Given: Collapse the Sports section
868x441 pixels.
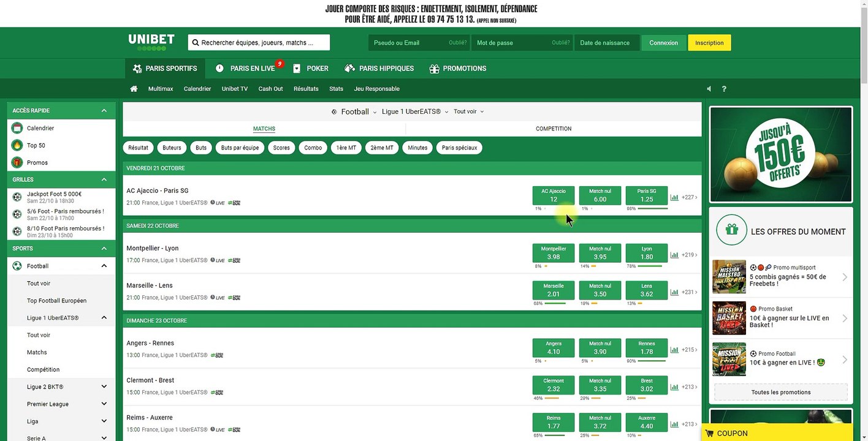Looking at the screenshot, I should pyautogui.click(x=104, y=249).
